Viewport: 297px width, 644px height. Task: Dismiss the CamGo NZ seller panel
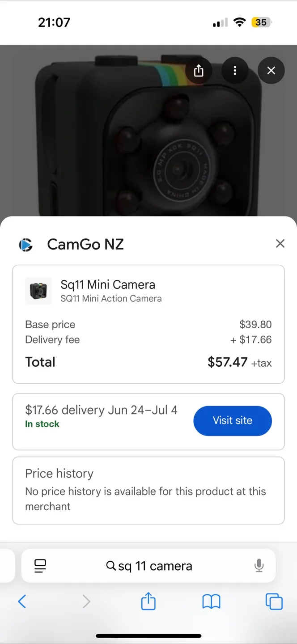tap(280, 243)
